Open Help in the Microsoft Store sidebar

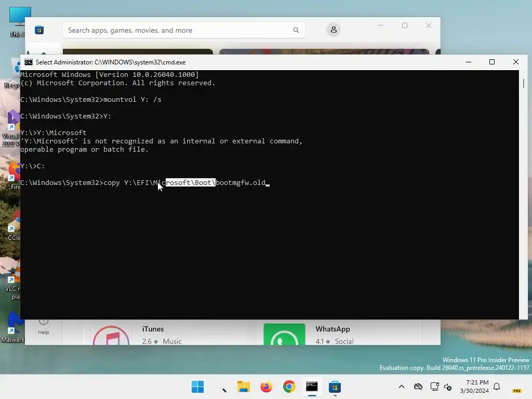tap(44, 327)
